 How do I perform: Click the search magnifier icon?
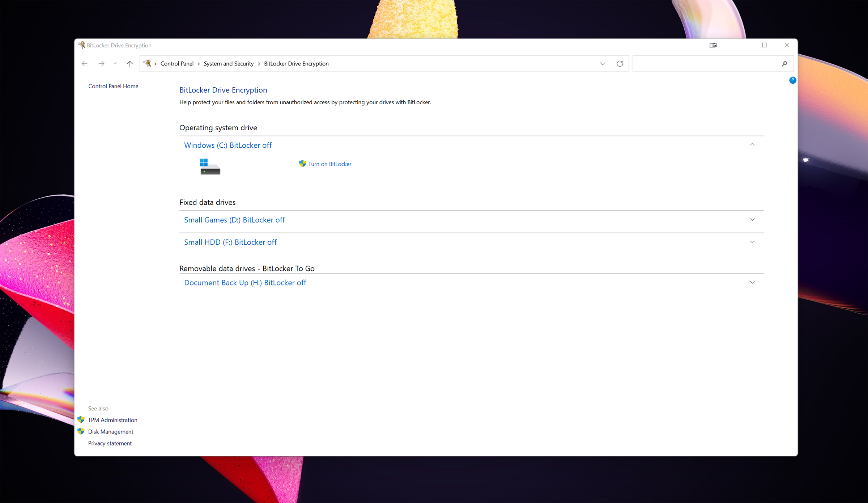pos(784,64)
